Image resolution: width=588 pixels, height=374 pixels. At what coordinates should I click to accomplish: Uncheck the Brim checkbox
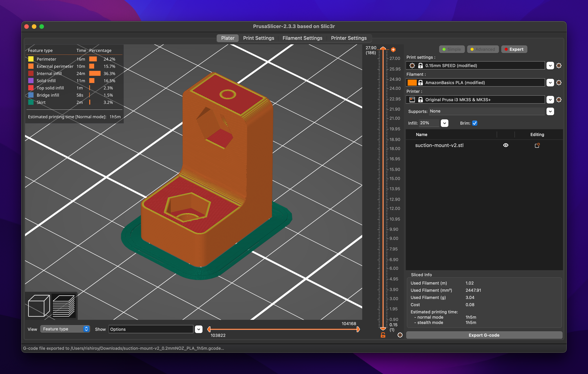475,123
